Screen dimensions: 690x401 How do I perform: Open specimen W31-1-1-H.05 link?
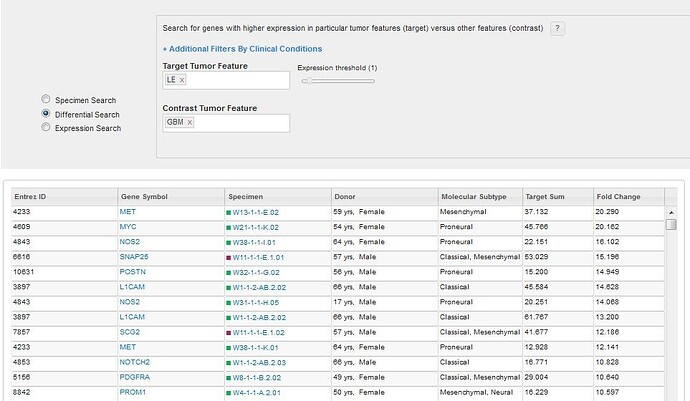point(256,302)
